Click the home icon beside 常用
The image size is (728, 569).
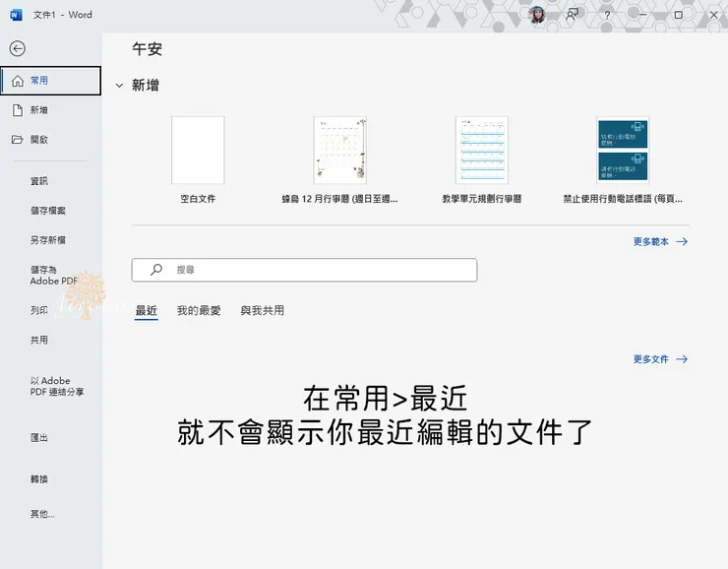(18, 81)
